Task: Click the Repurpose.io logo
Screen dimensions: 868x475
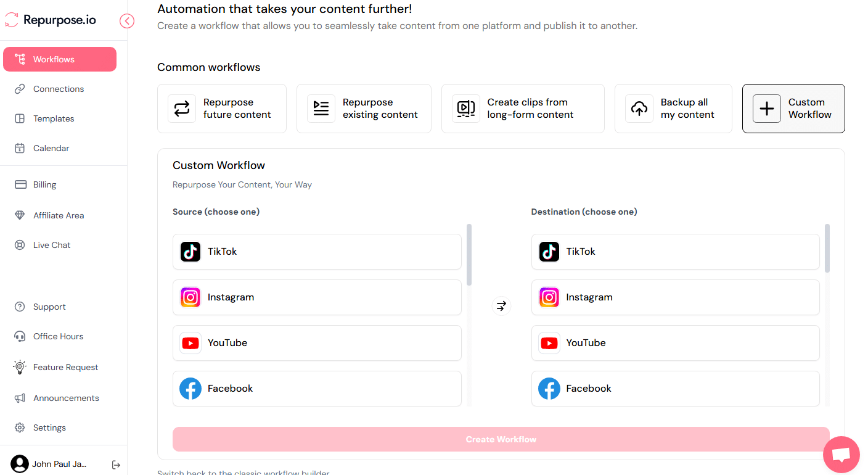Action: pos(50,20)
